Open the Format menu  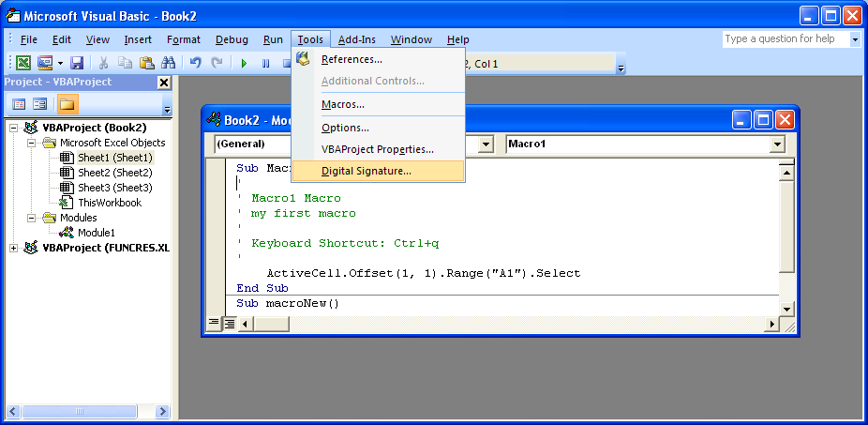[183, 39]
